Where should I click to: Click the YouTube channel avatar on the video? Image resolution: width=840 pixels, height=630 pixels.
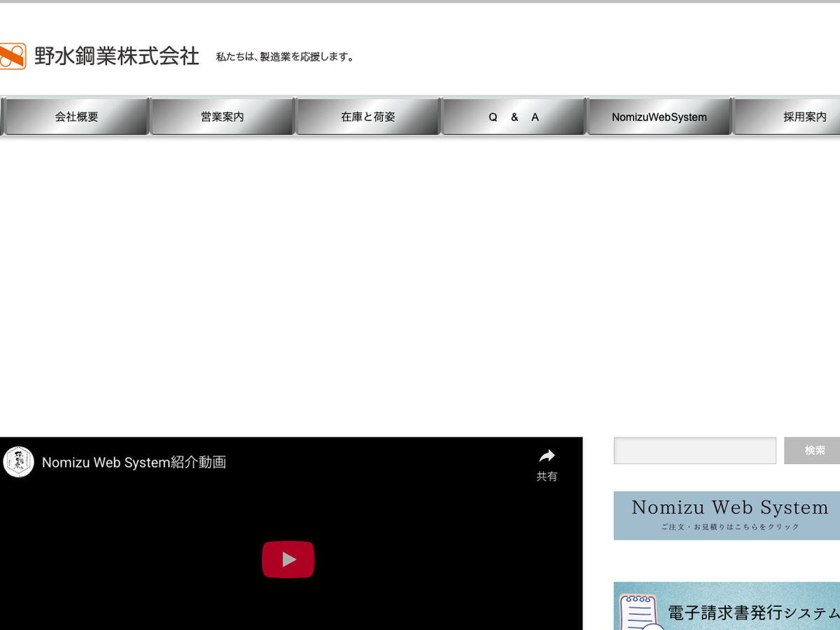18,462
